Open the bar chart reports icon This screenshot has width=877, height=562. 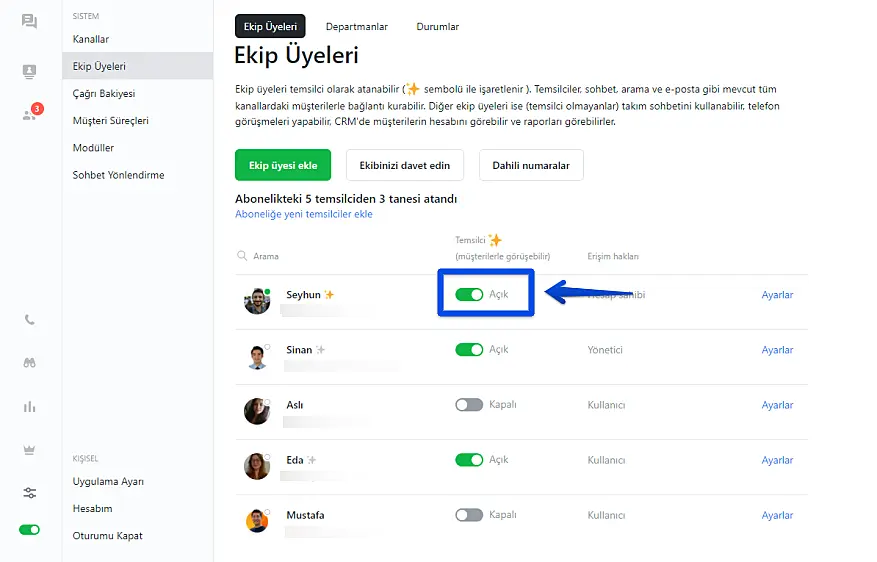[x=29, y=407]
